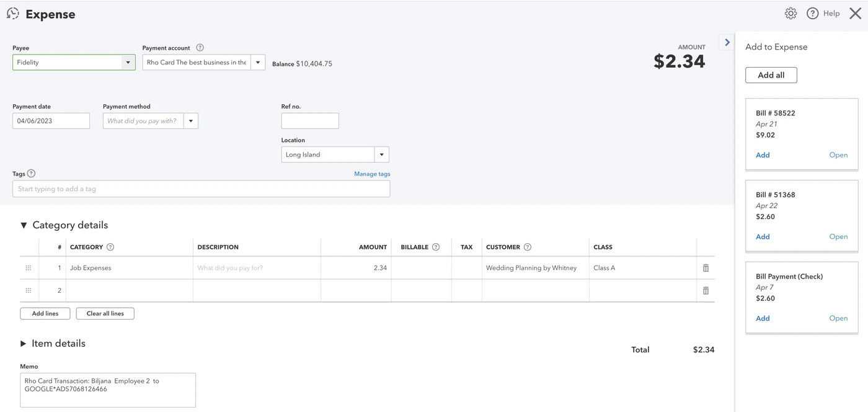Viewport: 868px width, 412px height.
Task: Open the Help question mark icon
Action: 812,13
